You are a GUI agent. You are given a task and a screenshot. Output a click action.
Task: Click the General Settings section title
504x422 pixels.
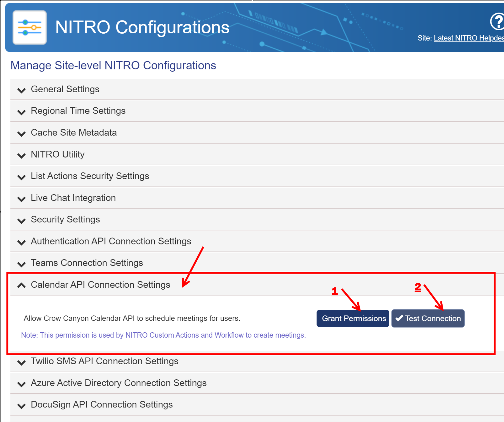tap(65, 89)
